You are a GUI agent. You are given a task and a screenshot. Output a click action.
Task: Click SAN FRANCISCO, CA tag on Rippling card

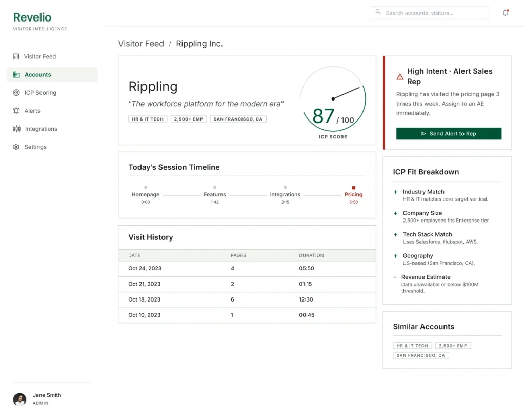(x=238, y=119)
